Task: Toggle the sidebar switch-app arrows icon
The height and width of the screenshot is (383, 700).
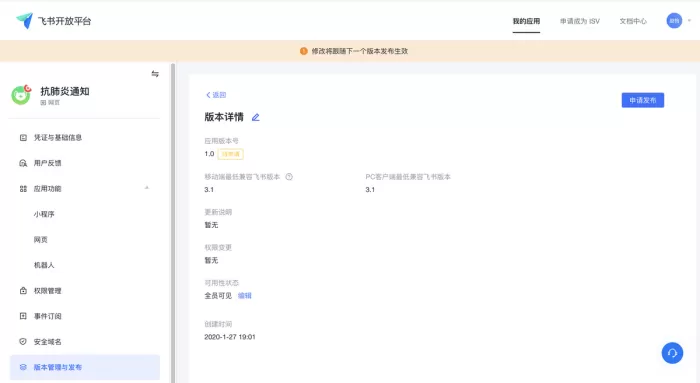Action: click(x=155, y=74)
